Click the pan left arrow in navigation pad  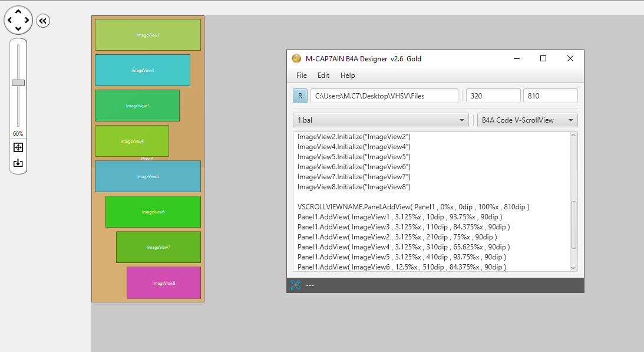pyautogui.click(x=9, y=21)
